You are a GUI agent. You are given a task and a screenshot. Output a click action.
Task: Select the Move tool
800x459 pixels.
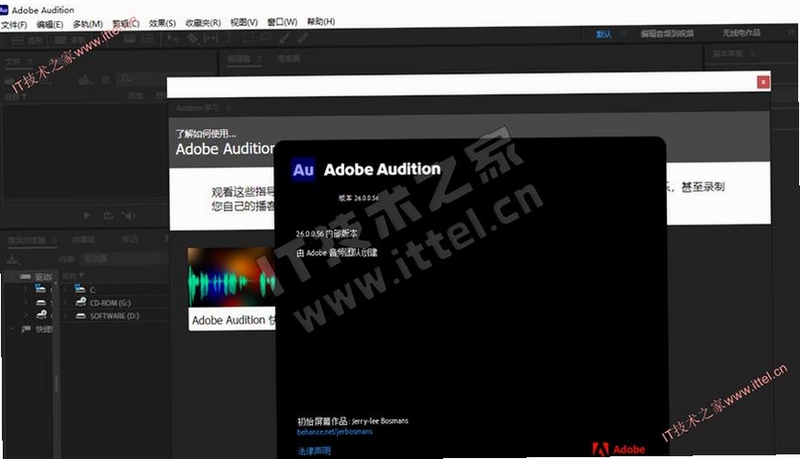click(x=173, y=38)
